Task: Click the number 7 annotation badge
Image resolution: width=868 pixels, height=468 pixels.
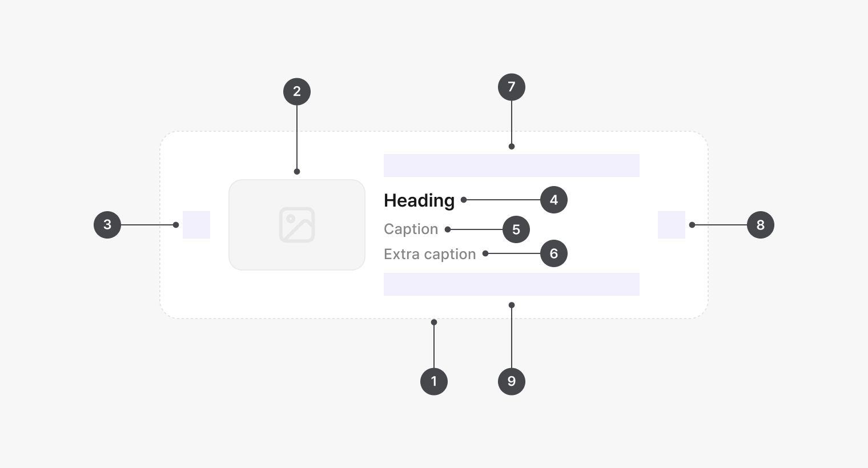Action: [512, 87]
